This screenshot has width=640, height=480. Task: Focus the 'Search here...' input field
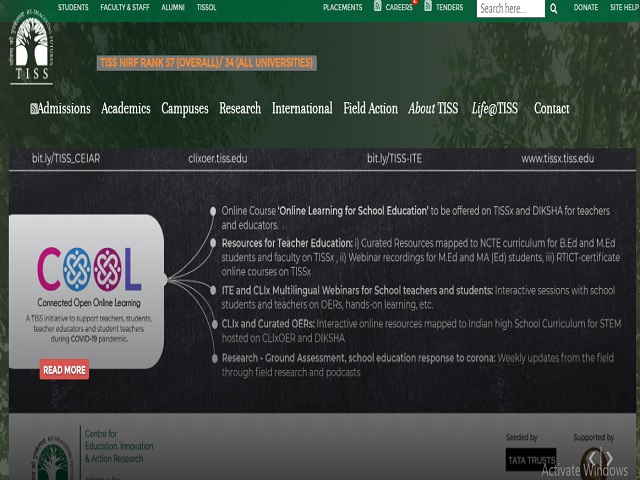point(510,8)
